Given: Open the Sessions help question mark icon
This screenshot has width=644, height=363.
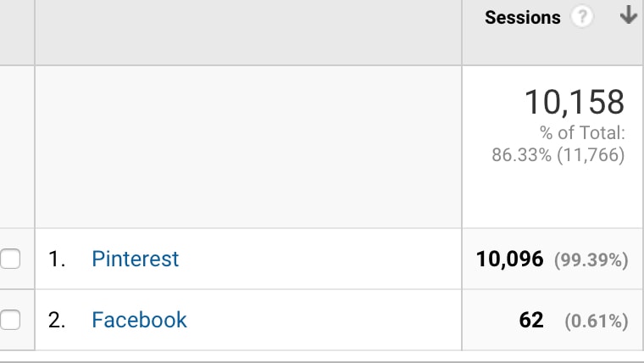Looking at the screenshot, I should 582,17.
